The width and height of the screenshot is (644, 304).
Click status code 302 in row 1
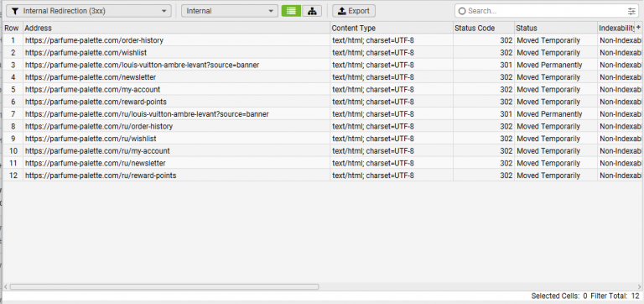[x=506, y=40]
